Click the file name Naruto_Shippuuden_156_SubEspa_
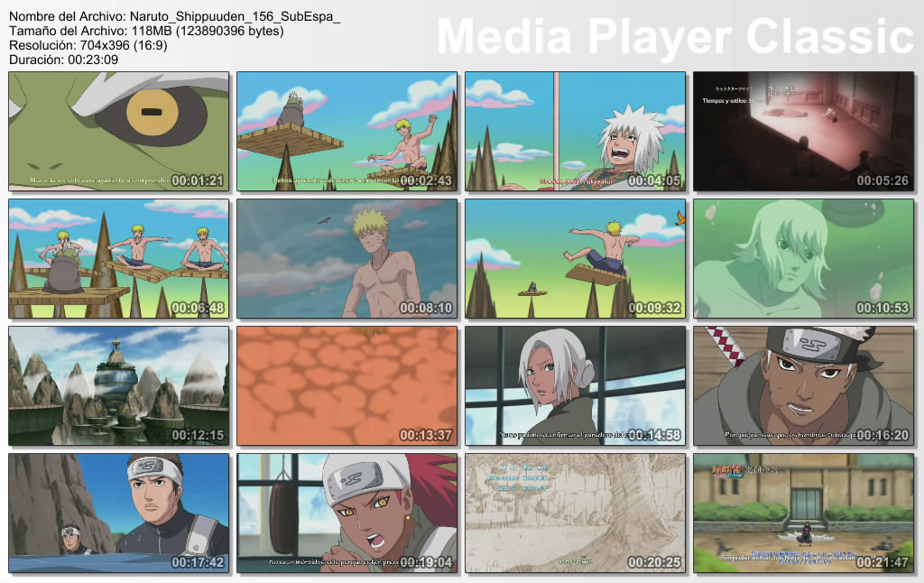Image resolution: width=924 pixels, height=583 pixels. 235,17
